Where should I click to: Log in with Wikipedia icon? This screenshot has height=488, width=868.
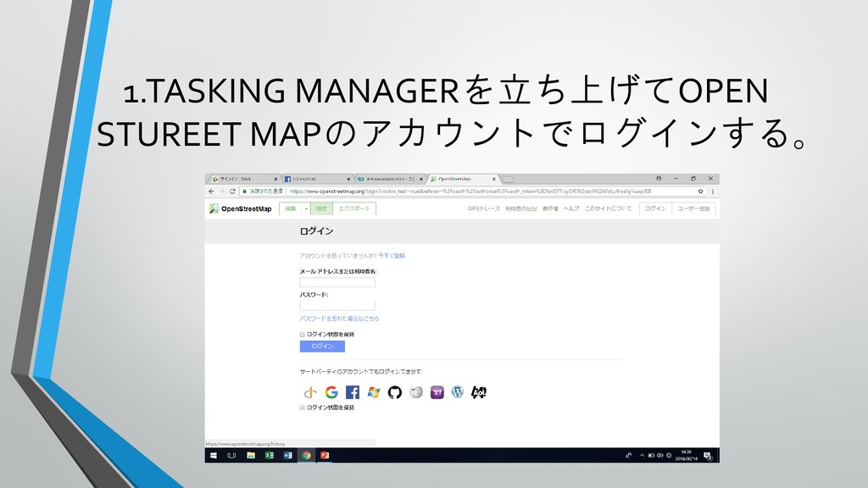[415, 392]
